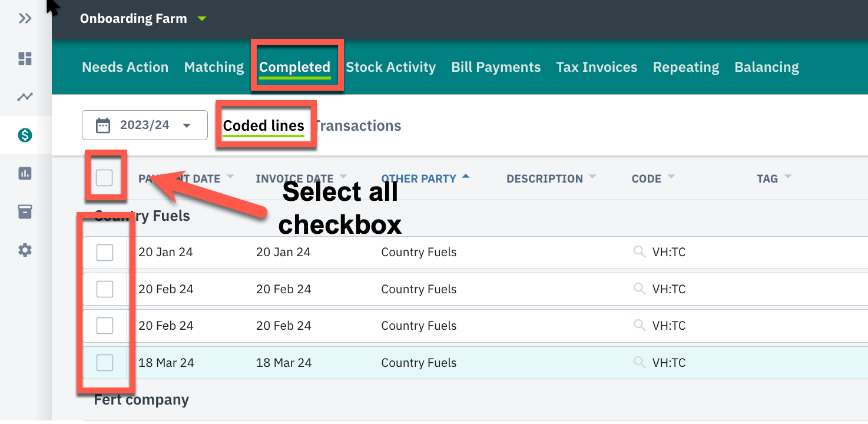Open the Onboarding Farm organisation dropdown
The image size is (868, 424).
pyautogui.click(x=141, y=18)
